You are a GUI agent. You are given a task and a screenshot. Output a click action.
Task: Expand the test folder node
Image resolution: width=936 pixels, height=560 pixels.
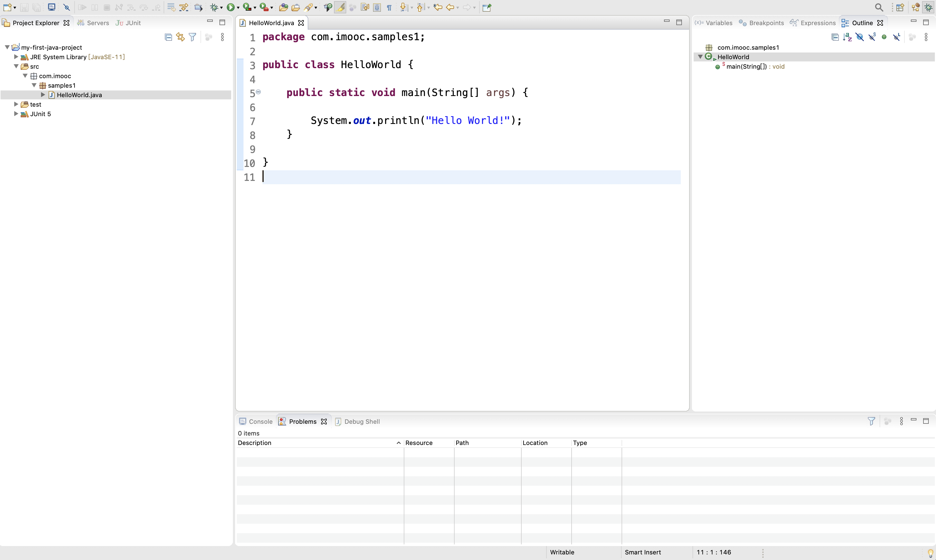coord(16,104)
